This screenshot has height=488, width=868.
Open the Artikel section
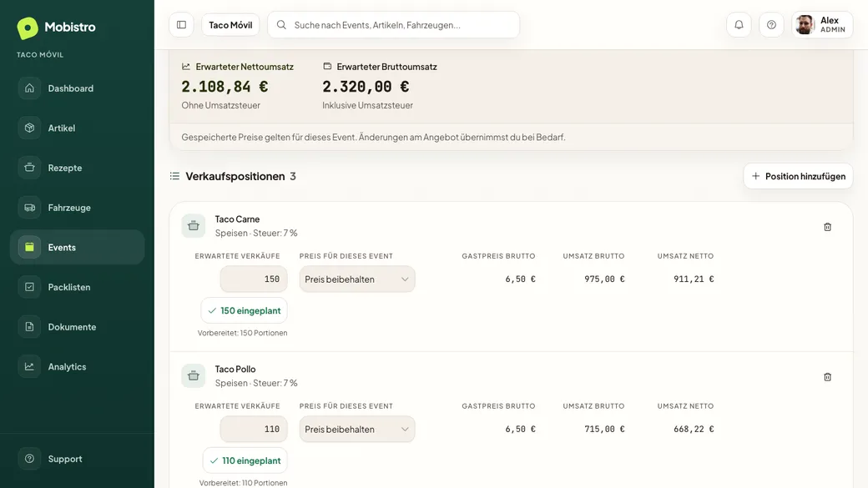77,128
